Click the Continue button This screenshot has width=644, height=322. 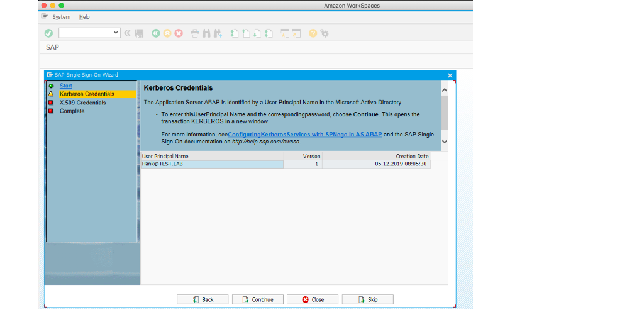click(x=257, y=299)
